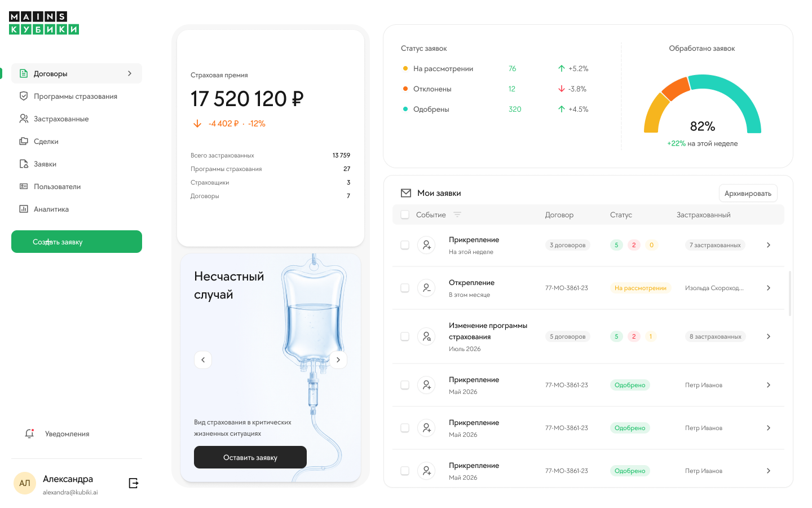Open the Открепление row with its chevron
This screenshot has height=508, width=812.
click(x=769, y=288)
